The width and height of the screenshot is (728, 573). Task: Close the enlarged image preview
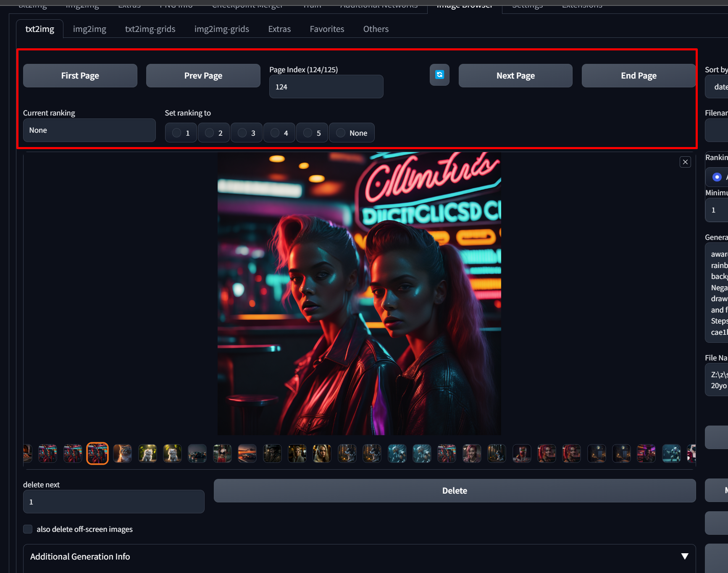point(685,162)
